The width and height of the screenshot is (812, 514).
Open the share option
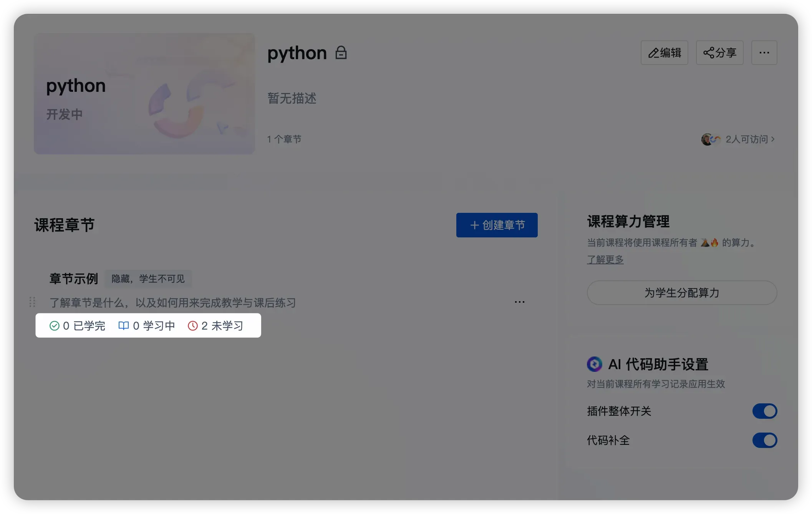click(719, 53)
